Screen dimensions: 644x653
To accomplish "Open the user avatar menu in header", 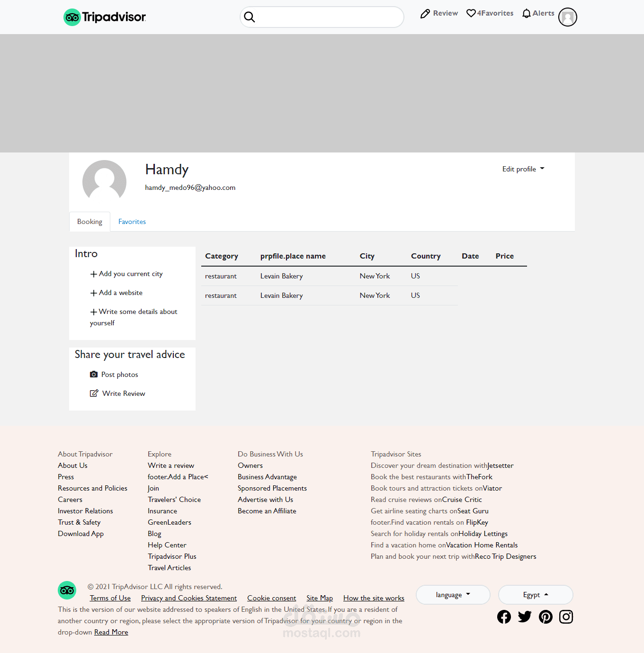I will (568, 17).
